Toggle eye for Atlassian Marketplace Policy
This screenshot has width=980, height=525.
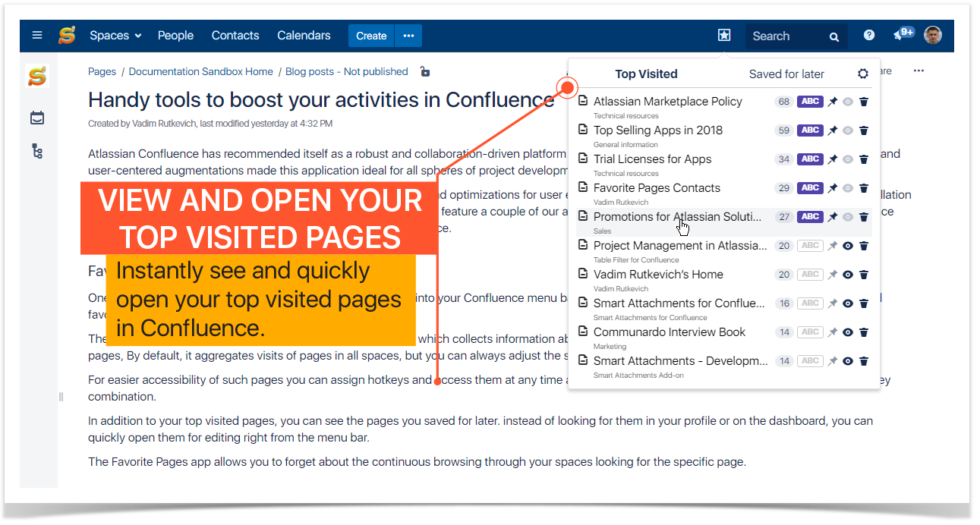click(848, 102)
